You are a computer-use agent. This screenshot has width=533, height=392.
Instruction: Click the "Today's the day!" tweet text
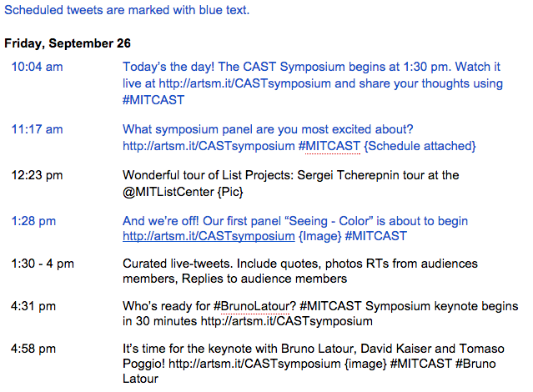point(313,83)
